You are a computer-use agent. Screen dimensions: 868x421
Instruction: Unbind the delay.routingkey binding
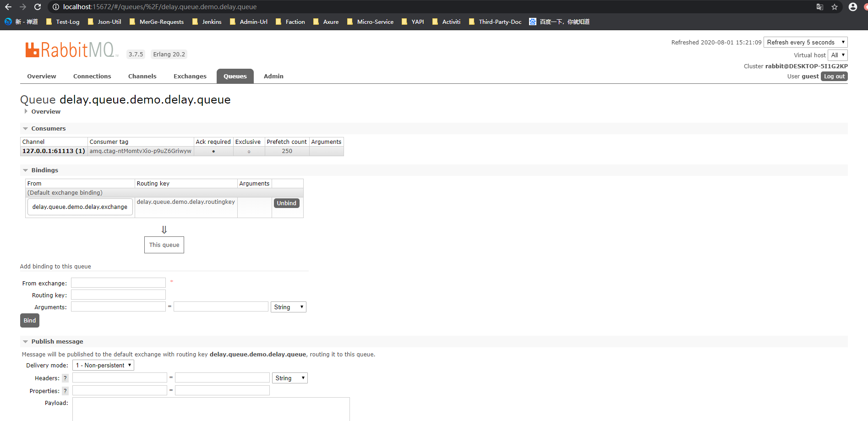point(287,203)
